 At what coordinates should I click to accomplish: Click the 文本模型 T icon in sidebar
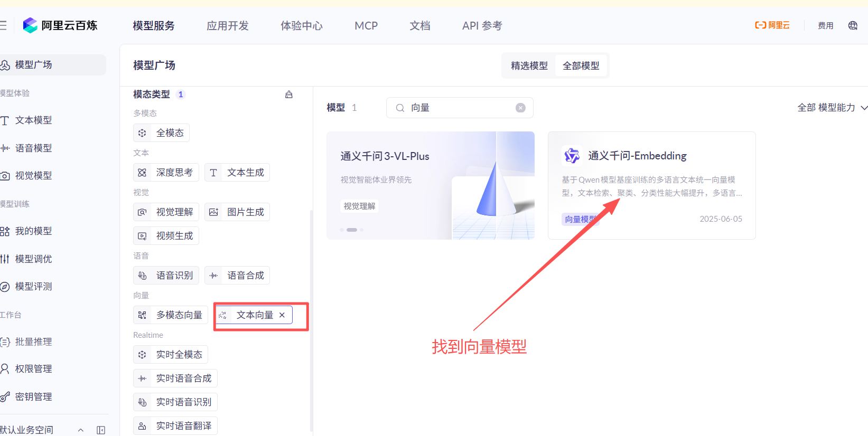(x=5, y=120)
